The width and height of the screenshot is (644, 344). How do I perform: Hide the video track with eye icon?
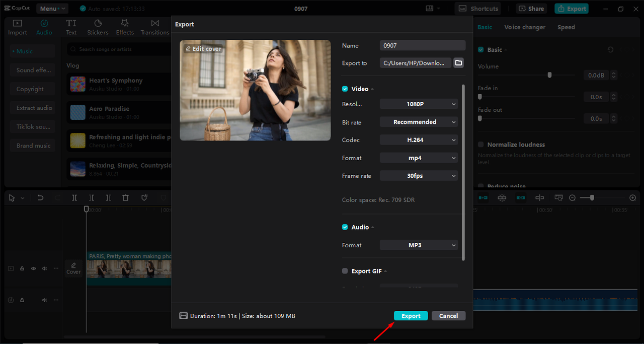click(34, 268)
